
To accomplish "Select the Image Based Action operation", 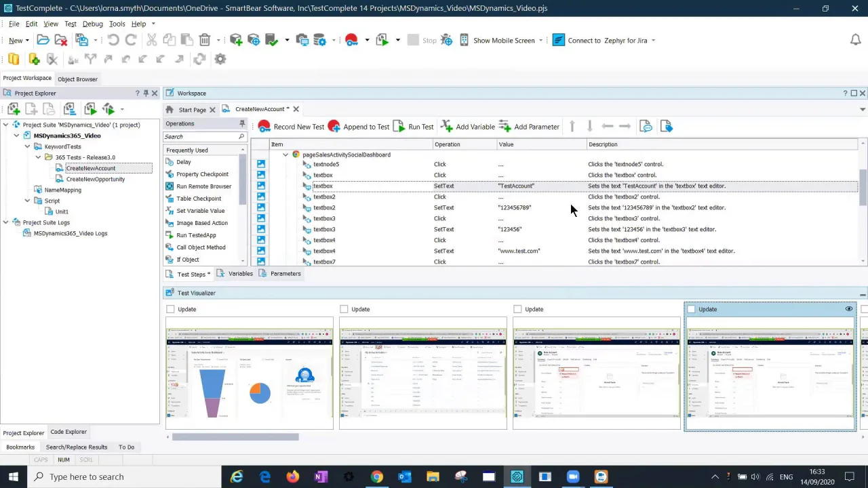I will tap(201, 223).
